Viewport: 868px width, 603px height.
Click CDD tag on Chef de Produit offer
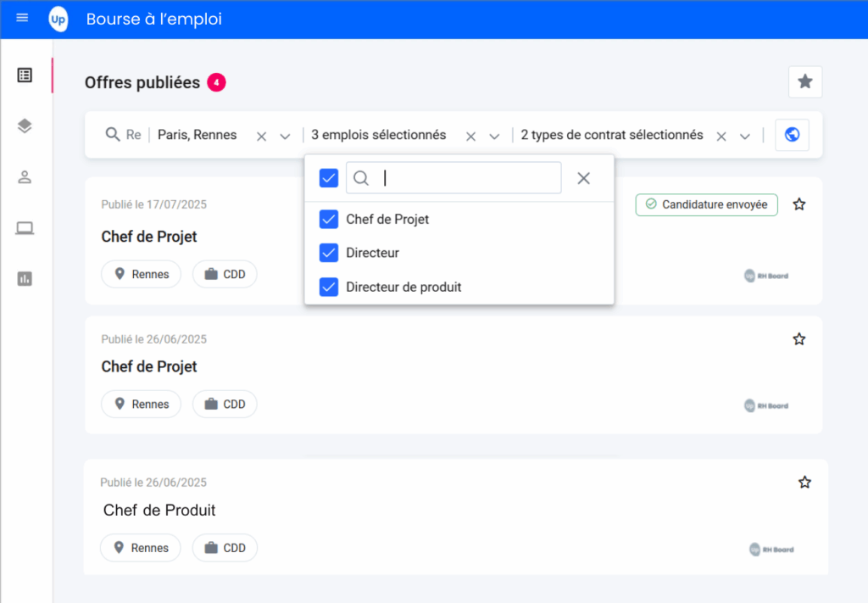(225, 548)
